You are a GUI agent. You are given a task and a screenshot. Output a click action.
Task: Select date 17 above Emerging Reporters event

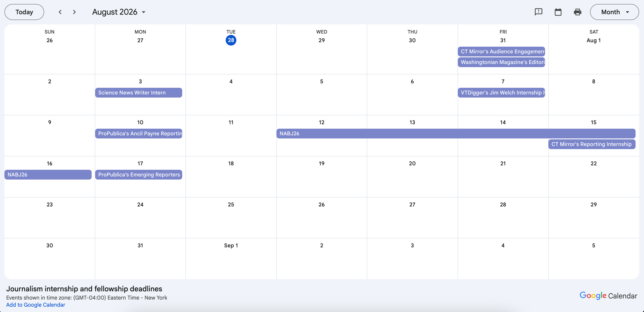click(140, 163)
